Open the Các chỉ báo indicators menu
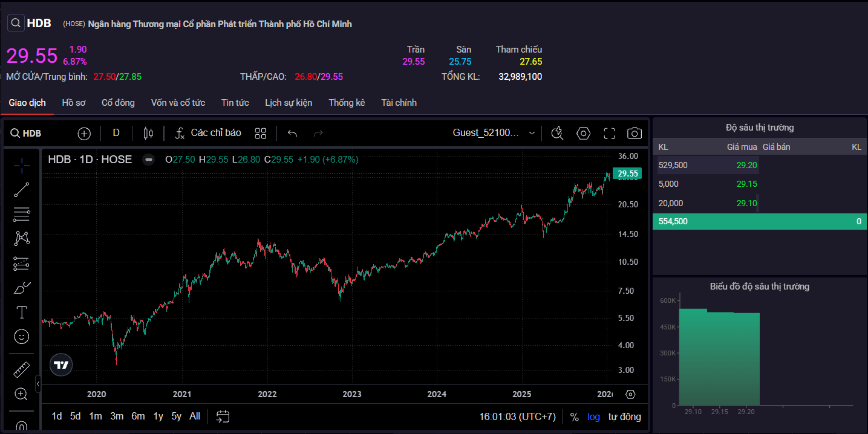The height and width of the screenshot is (434, 868). tap(208, 133)
